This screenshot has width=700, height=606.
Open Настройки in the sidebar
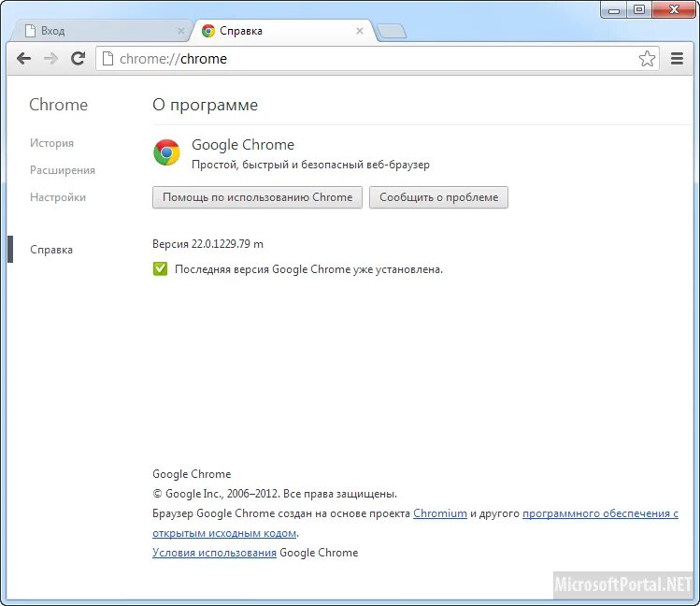58,197
